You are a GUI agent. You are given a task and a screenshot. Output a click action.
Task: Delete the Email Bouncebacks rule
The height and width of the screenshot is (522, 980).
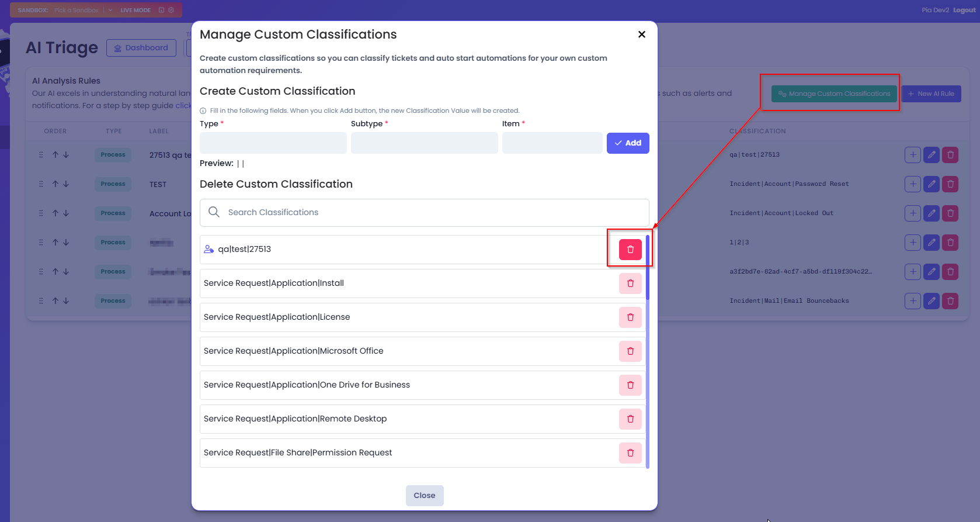(x=950, y=301)
